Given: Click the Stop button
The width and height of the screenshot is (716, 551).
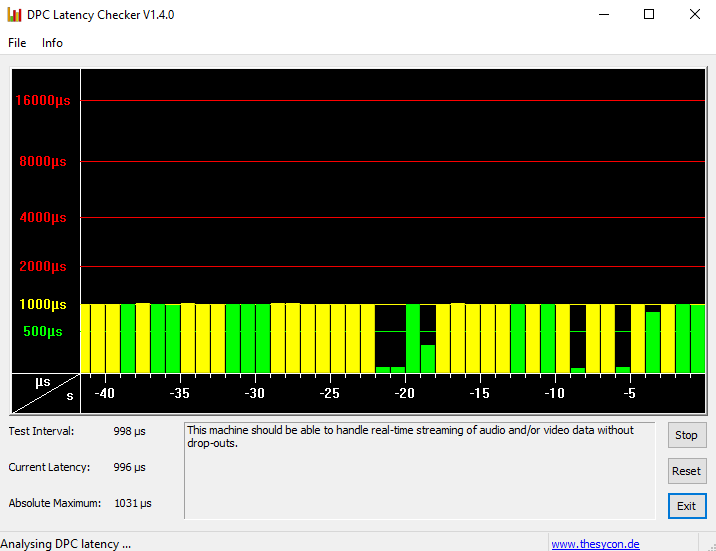Looking at the screenshot, I should pos(686,435).
